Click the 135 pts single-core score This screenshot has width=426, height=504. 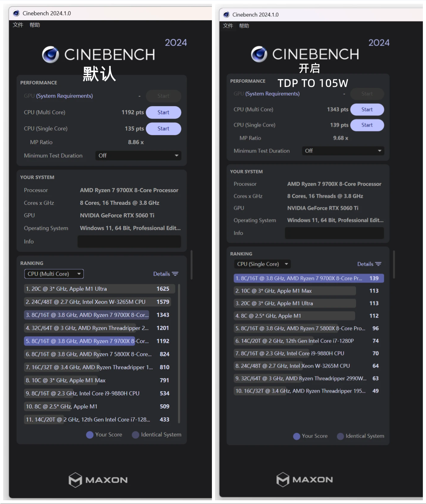[135, 129]
